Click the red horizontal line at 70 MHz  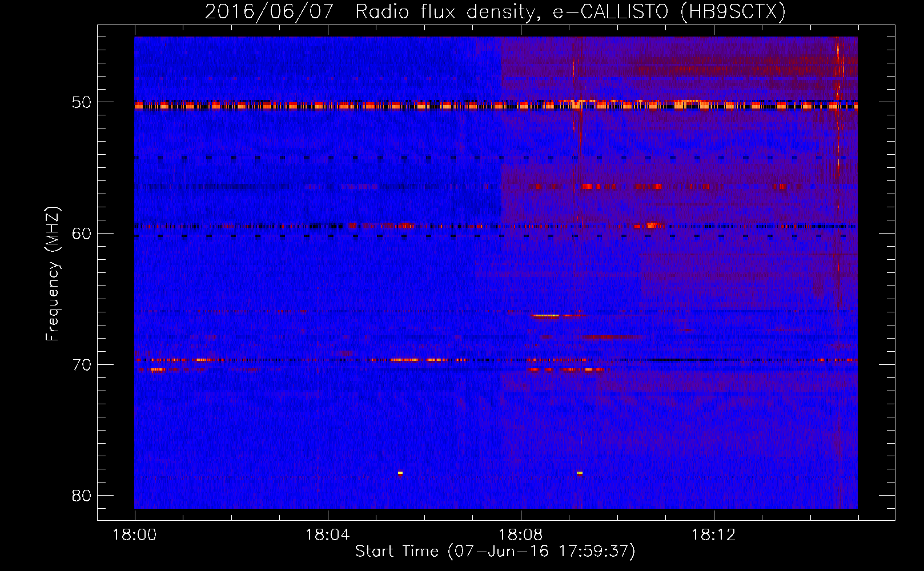496,360
